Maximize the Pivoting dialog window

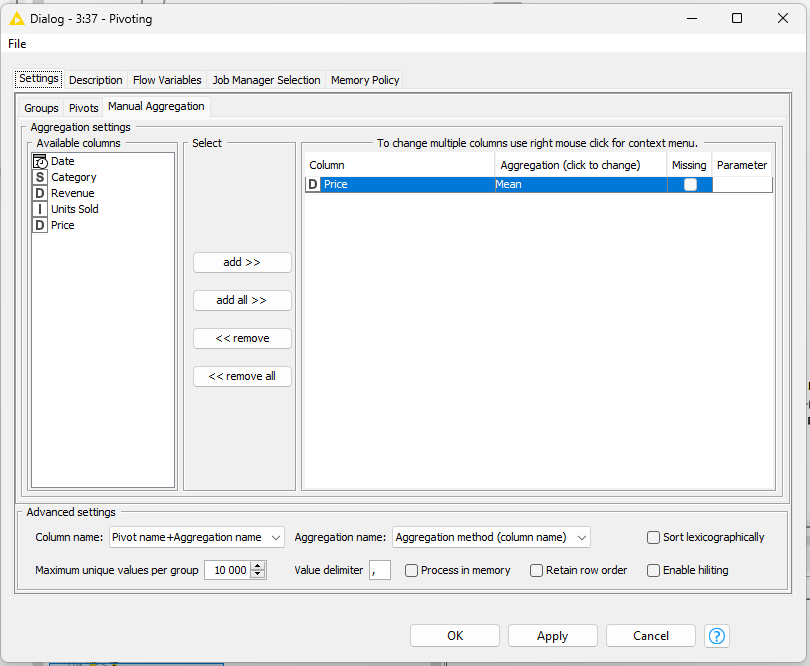[737, 19]
